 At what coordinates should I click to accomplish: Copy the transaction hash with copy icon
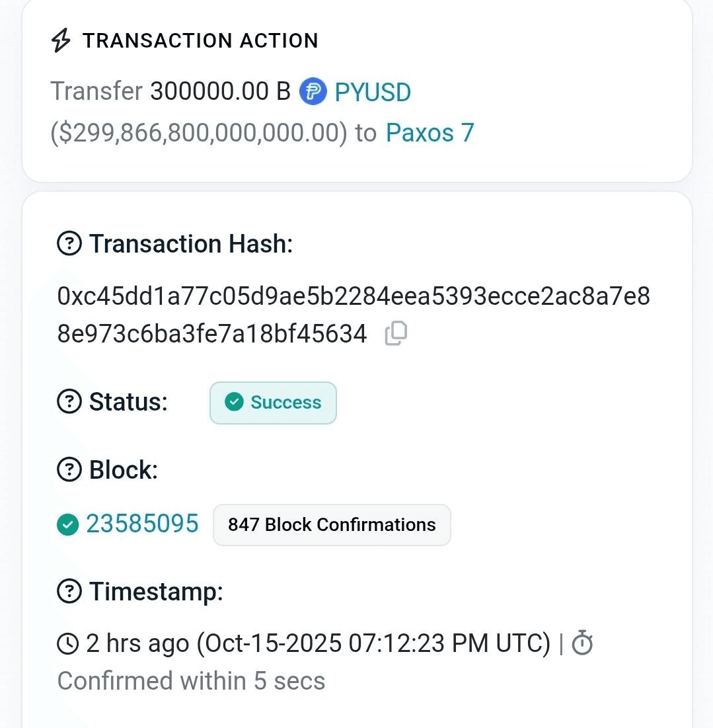(x=396, y=333)
